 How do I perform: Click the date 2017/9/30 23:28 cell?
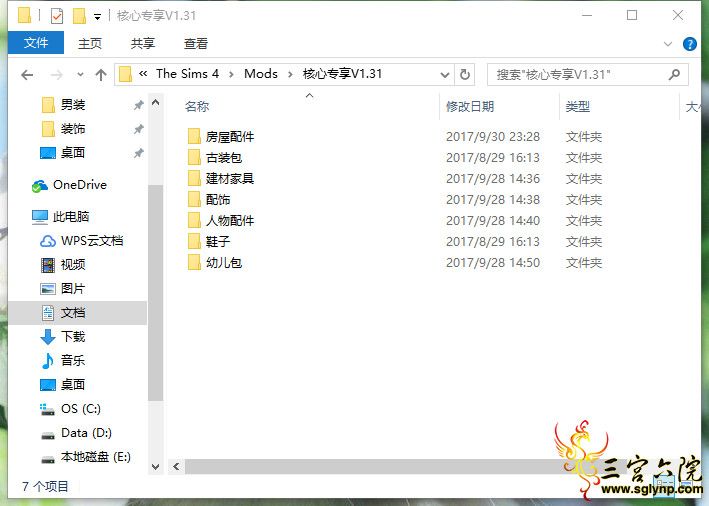coord(493,137)
